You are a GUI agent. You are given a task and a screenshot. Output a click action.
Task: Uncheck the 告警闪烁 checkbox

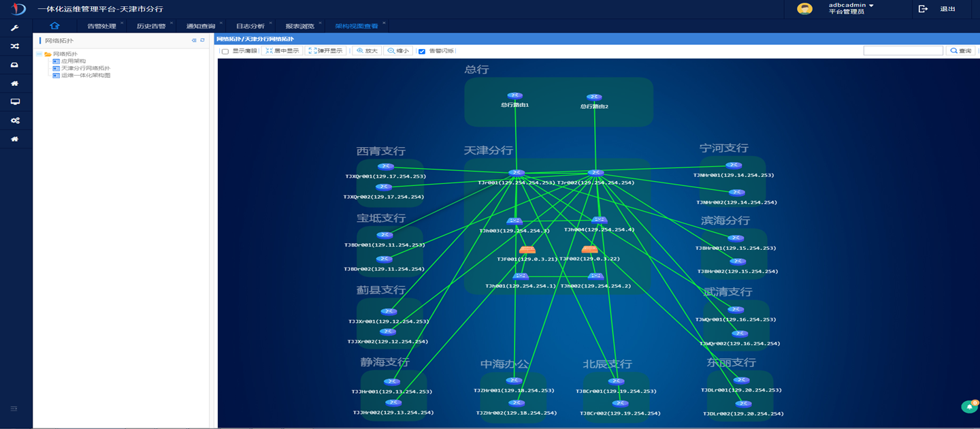422,52
